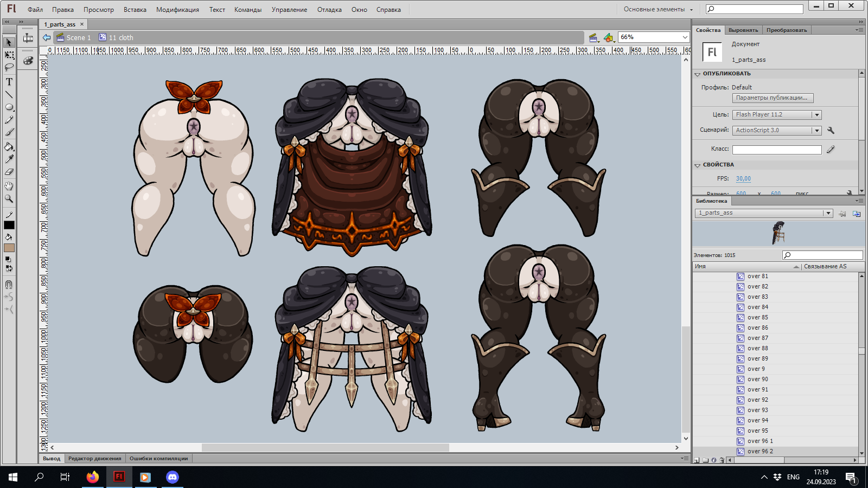The height and width of the screenshot is (488, 868).
Task: Select the Hand tool
Action: pos(9,186)
